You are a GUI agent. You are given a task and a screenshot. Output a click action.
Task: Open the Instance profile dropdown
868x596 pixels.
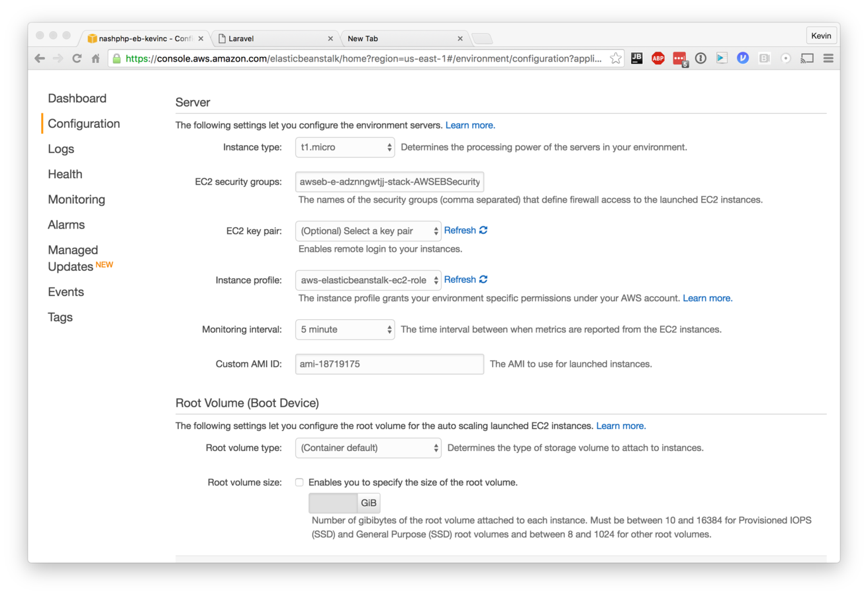point(368,280)
